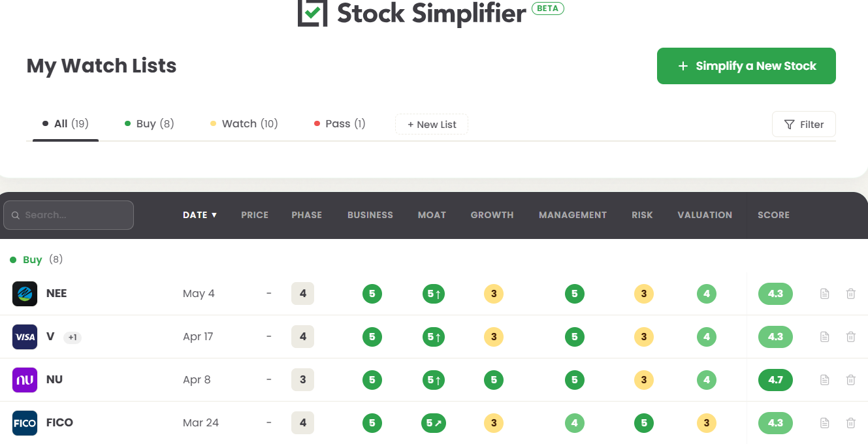The height and width of the screenshot is (444, 868).
Task: Click FICO's moat score badge
Action: (x=434, y=423)
